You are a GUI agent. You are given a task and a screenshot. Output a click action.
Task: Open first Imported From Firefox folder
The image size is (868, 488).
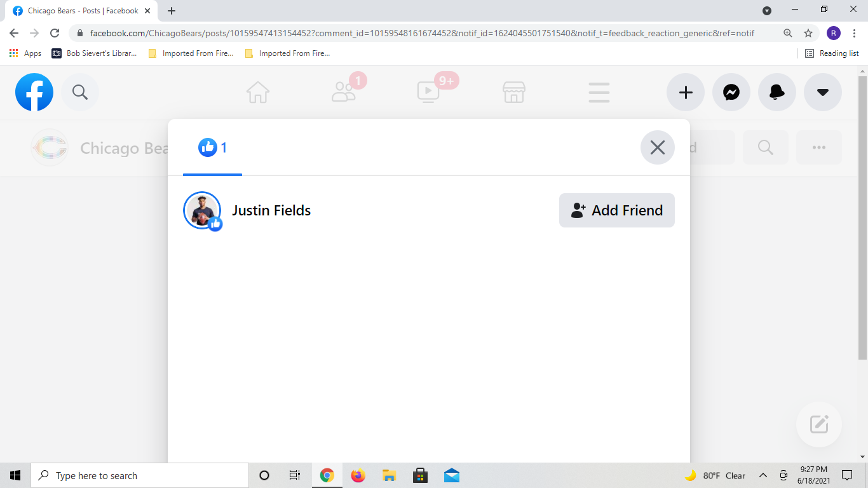pyautogui.click(x=191, y=53)
